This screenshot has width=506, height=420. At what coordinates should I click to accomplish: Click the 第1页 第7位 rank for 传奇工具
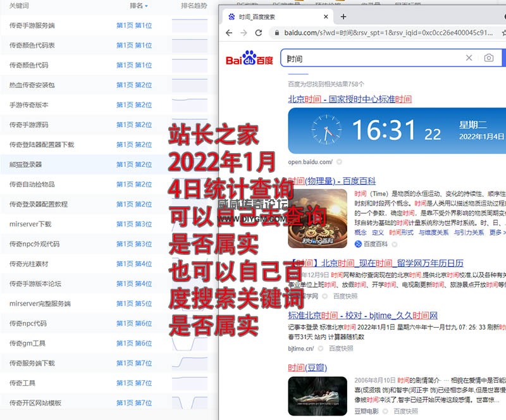pos(134,383)
